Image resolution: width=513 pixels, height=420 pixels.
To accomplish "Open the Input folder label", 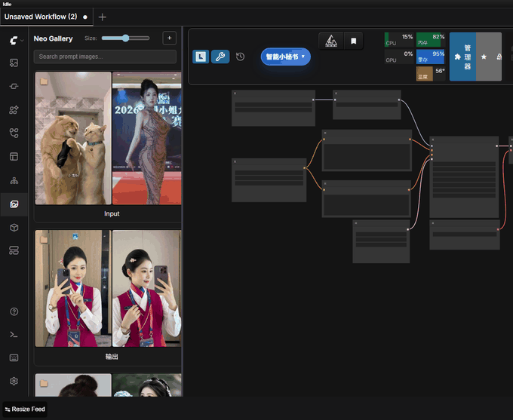I will point(112,213).
